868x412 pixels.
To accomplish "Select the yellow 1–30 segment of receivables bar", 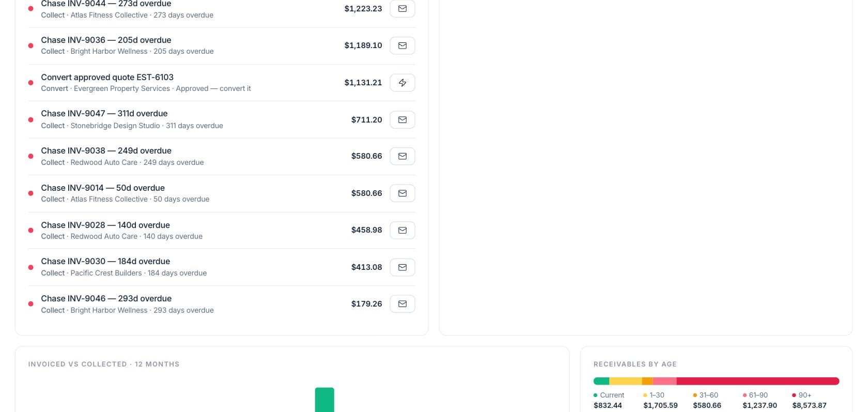I will coord(626,381).
